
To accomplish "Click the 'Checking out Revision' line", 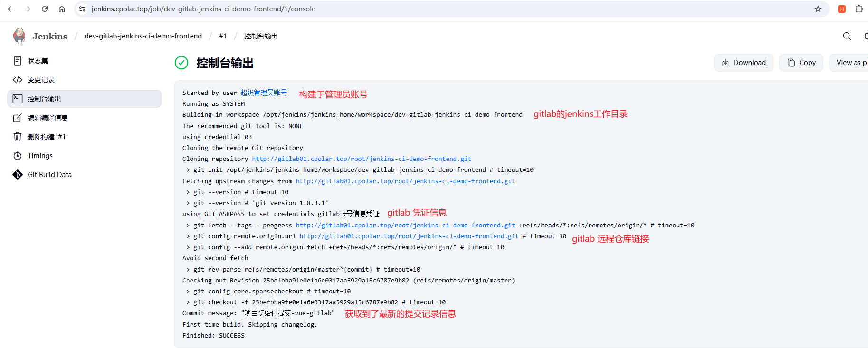I will point(349,281).
